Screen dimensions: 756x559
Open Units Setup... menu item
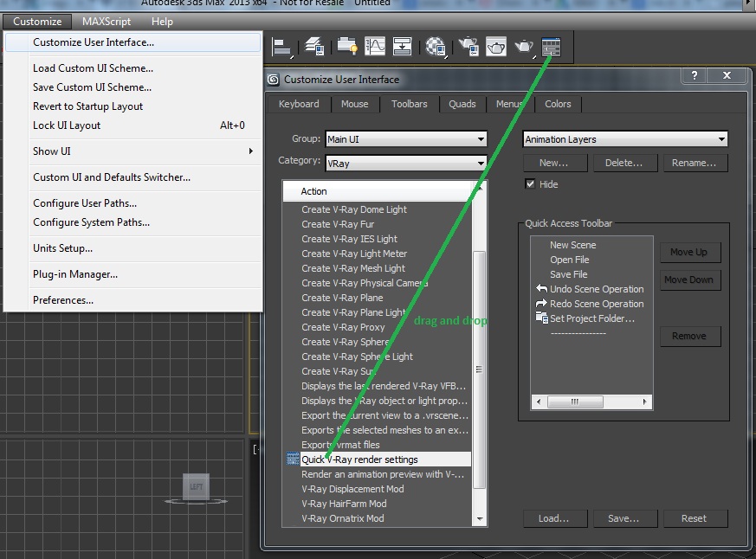click(x=133, y=248)
